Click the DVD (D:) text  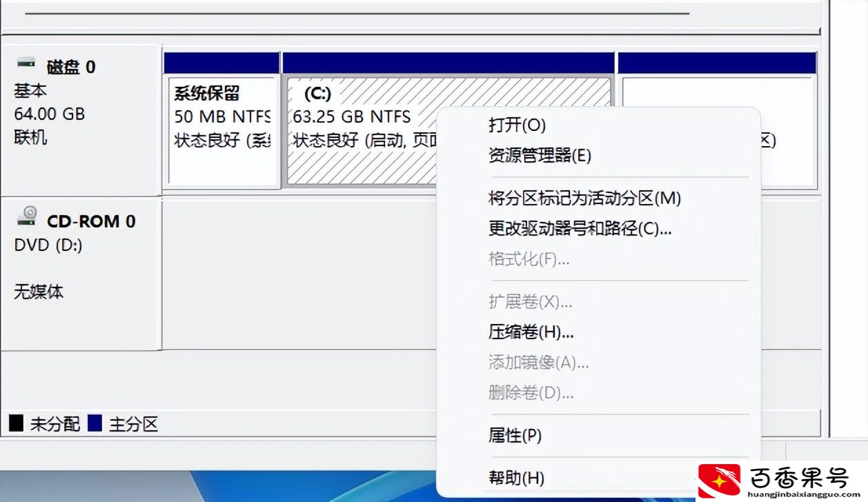[x=48, y=245]
